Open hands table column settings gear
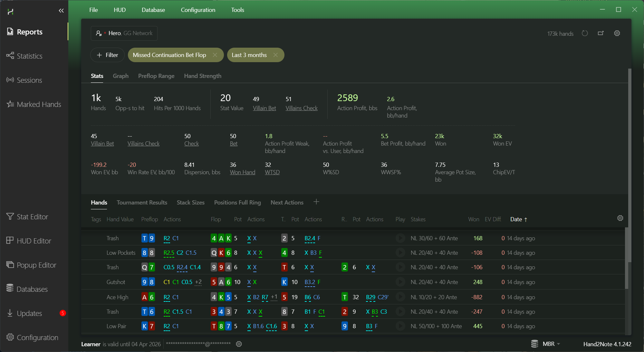644x352 pixels. click(x=620, y=218)
